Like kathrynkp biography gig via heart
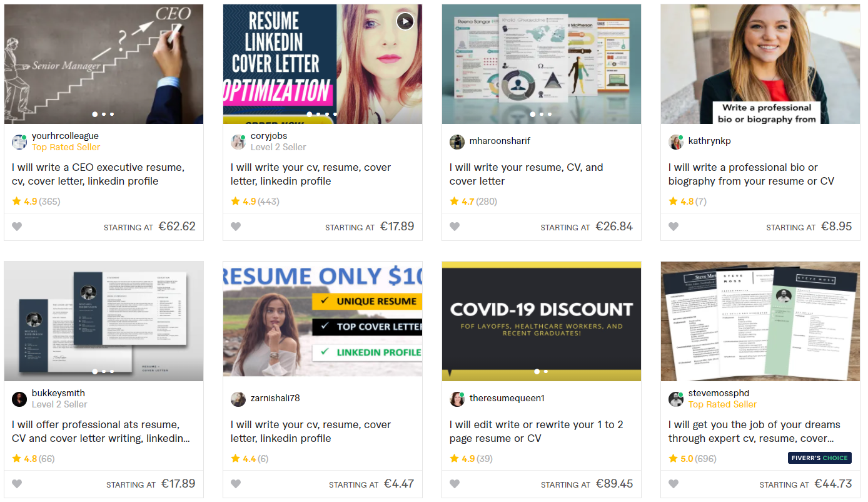868x502 pixels. pos(674,227)
